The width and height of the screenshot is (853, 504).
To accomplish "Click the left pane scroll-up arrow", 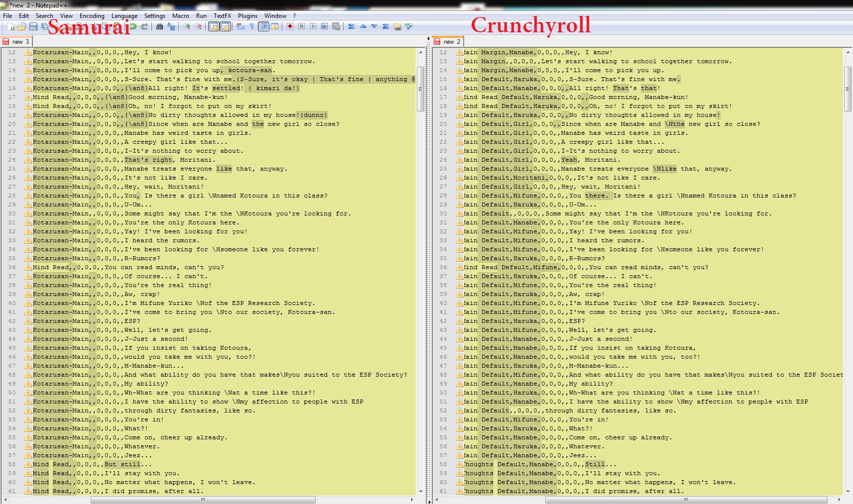I will 420,52.
